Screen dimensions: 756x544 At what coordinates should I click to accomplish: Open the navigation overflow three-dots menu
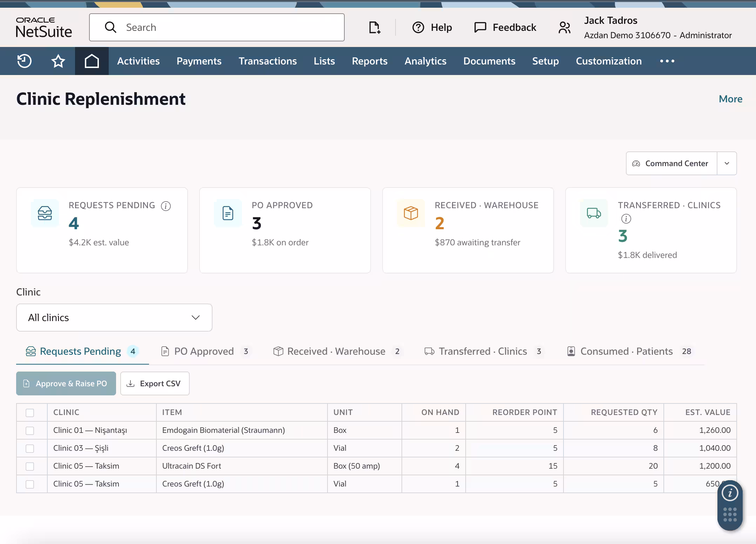click(667, 61)
